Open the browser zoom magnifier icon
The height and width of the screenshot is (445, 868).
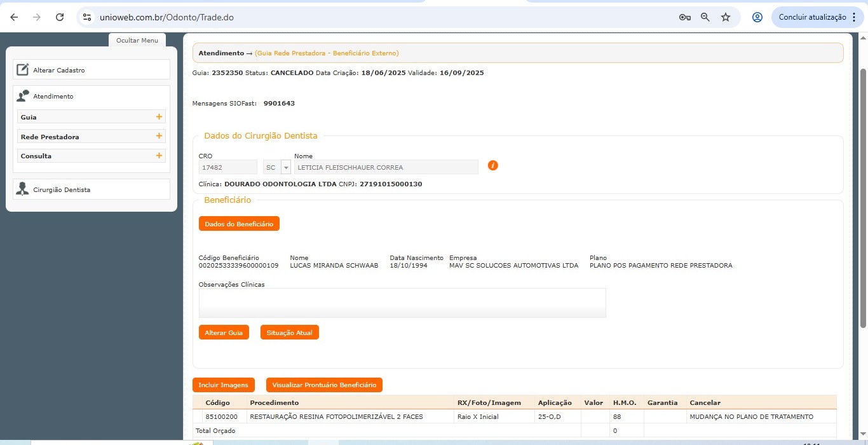(705, 17)
